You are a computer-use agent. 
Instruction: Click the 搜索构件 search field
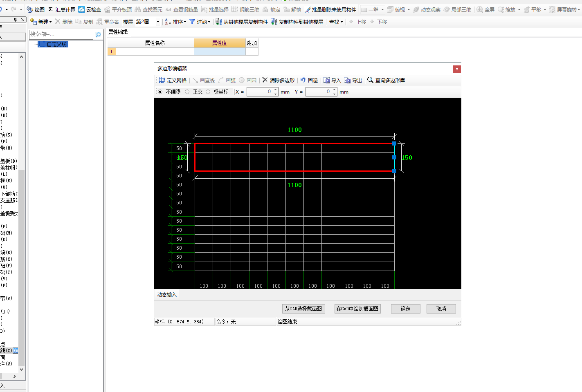[x=61, y=34]
